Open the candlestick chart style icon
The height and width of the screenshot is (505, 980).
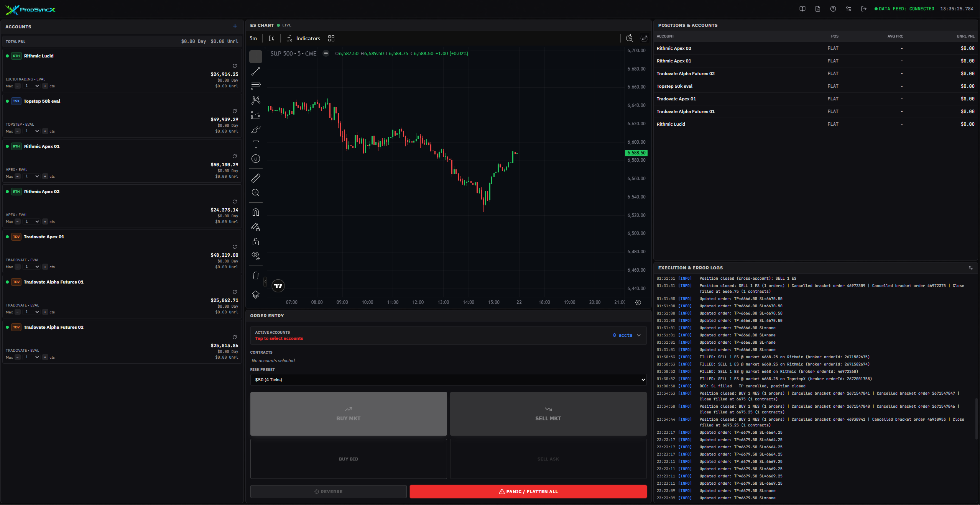pos(271,38)
